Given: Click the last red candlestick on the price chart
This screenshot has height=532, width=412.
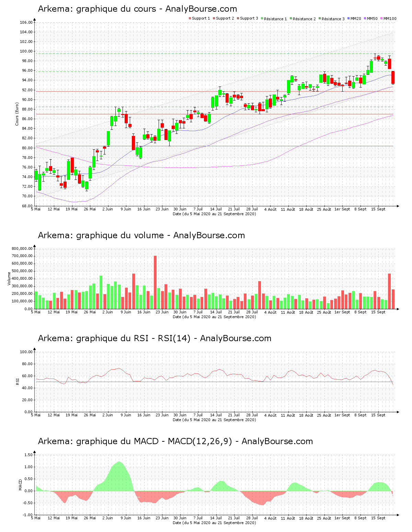Looking at the screenshot, I should [x=393, y=77].
